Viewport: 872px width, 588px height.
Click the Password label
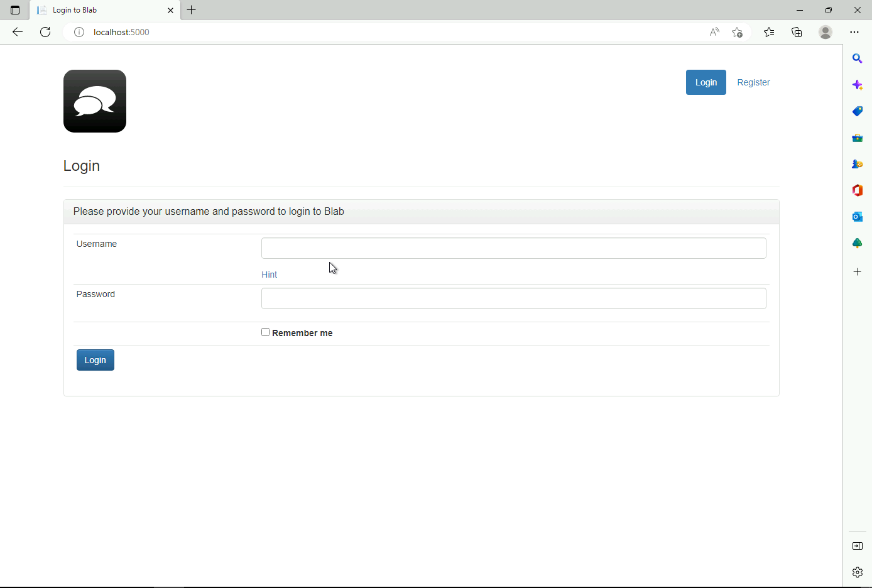click(x=95, y=294)
